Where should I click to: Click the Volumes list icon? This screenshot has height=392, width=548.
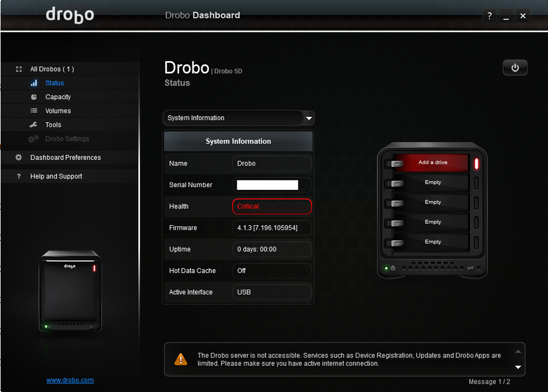coord(34,110)
